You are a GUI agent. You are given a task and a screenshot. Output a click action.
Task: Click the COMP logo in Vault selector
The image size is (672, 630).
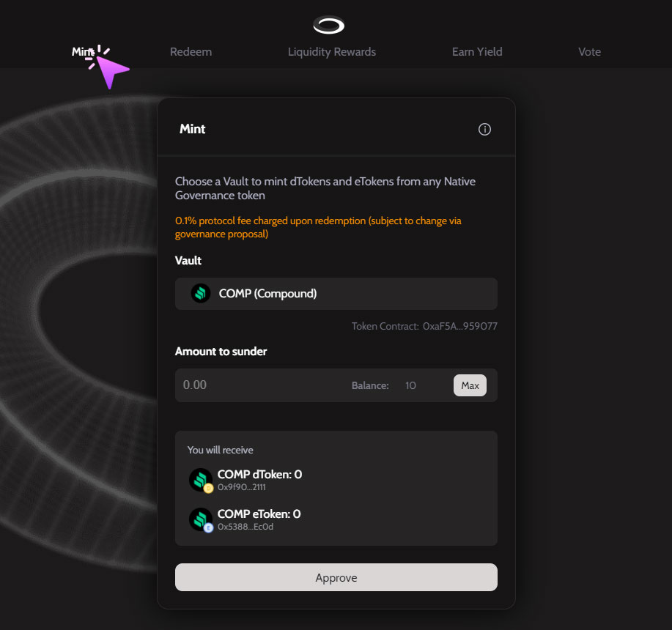coord(201,294)
